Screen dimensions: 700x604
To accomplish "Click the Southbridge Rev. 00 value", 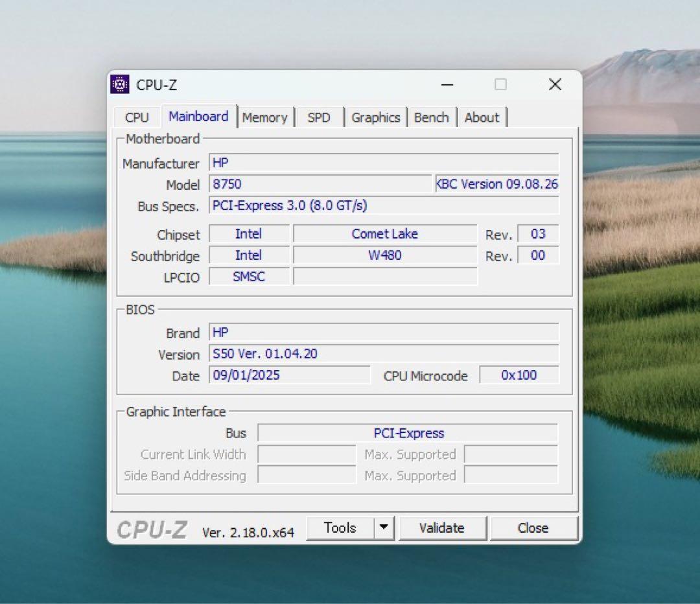I will tap(538, 255).
